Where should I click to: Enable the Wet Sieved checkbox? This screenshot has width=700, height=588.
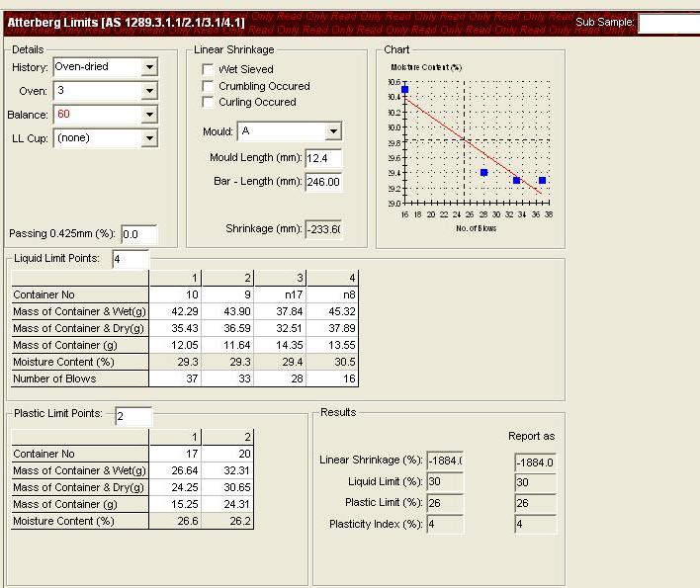pos(209,70)
